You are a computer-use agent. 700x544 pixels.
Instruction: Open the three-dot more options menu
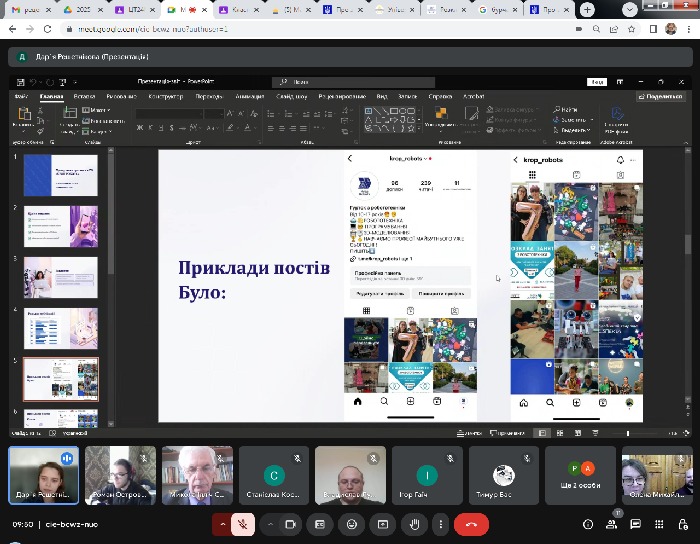(x=441, y=523)
